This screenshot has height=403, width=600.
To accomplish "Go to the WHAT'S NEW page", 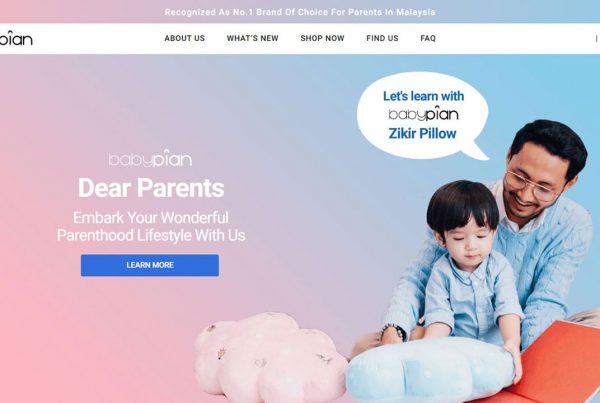I will 253,38.
